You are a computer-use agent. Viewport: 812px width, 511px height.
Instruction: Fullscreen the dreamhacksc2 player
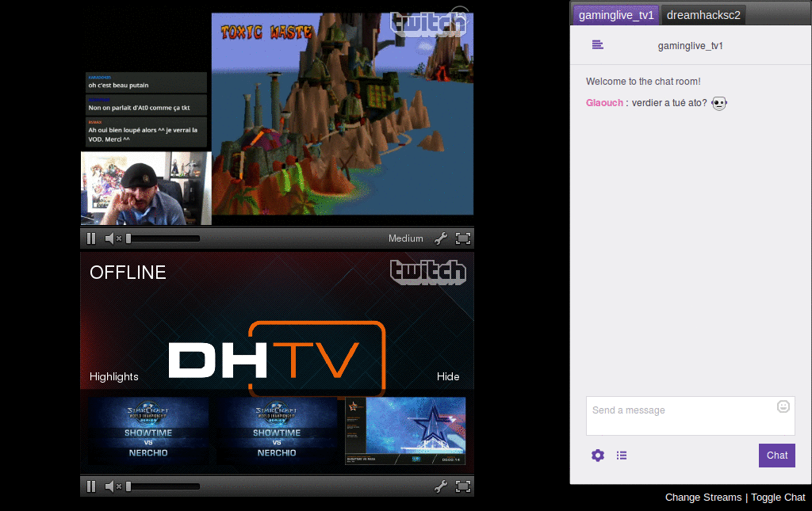(463, 486)
